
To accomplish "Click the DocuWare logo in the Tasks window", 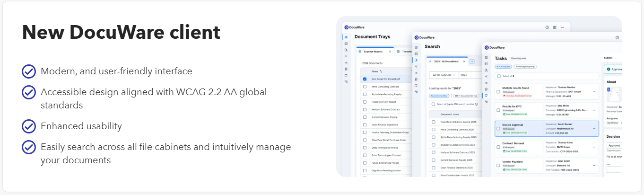I will click(495, 47).
